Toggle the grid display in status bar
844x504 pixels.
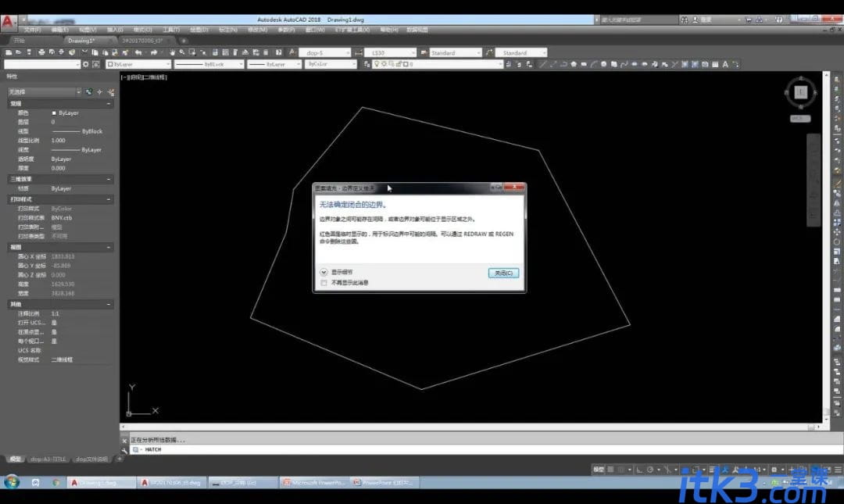click(610, 470)
